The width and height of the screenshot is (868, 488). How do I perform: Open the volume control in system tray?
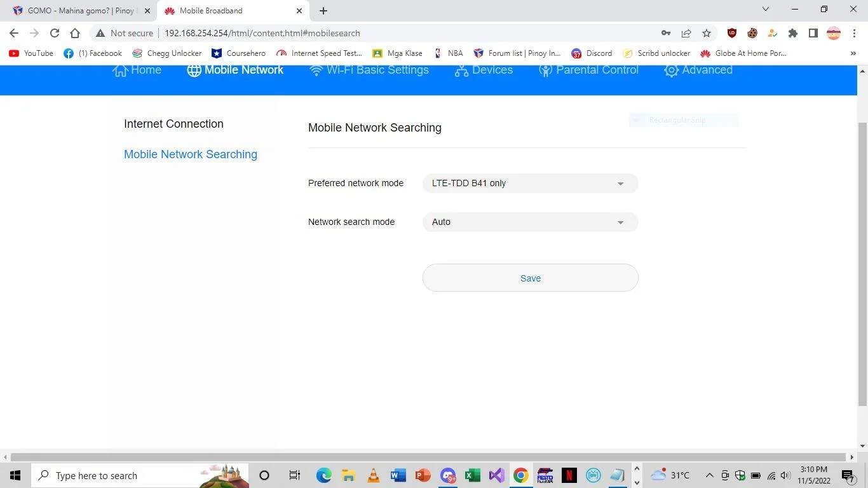pyautogui.click(x=785, y=475)
